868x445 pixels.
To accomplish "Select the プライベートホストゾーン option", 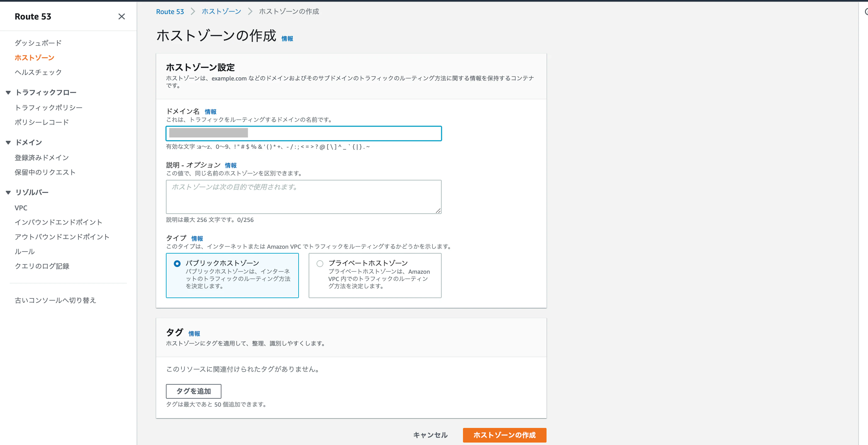I will [x=319, y=263].
